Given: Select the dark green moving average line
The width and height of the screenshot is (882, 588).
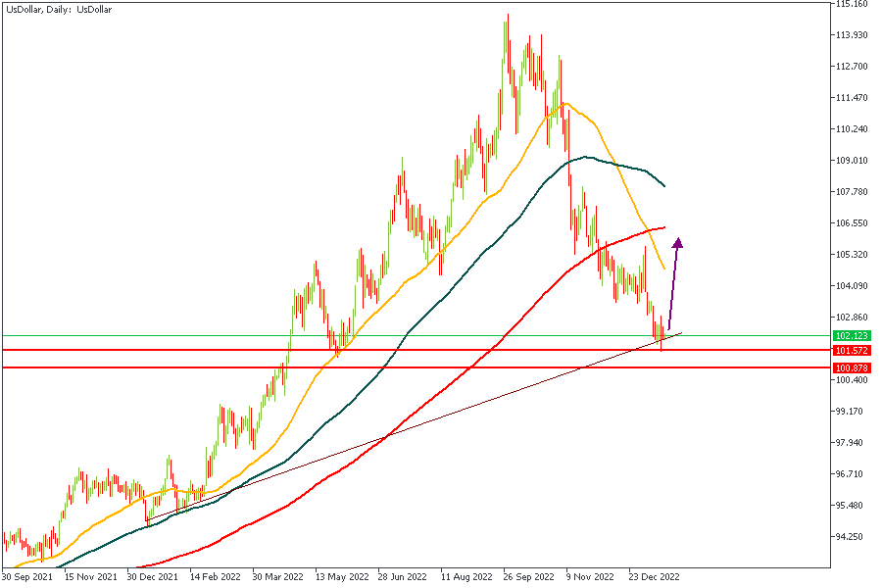Looking at the screenshot, I should pyautogui.click(x=510, y=223).
